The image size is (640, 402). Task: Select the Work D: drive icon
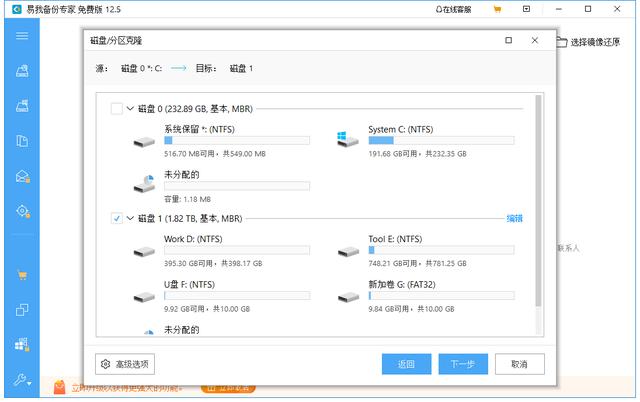(x=144, y=252)
